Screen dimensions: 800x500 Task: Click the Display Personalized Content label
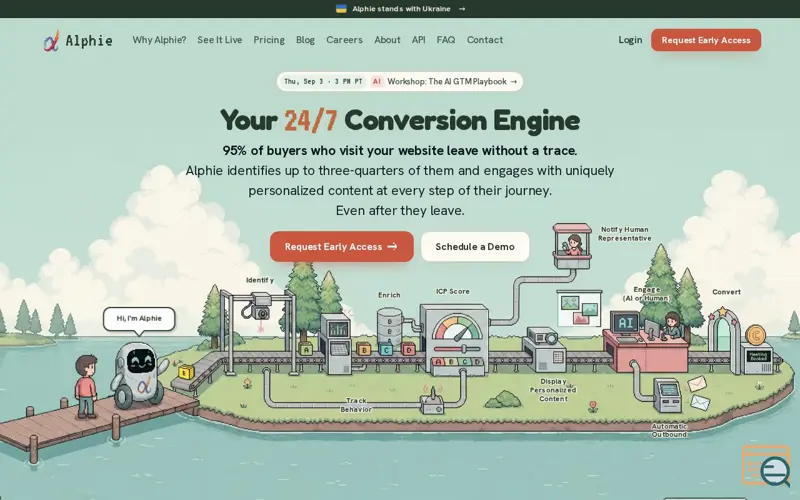click(553, 390)
